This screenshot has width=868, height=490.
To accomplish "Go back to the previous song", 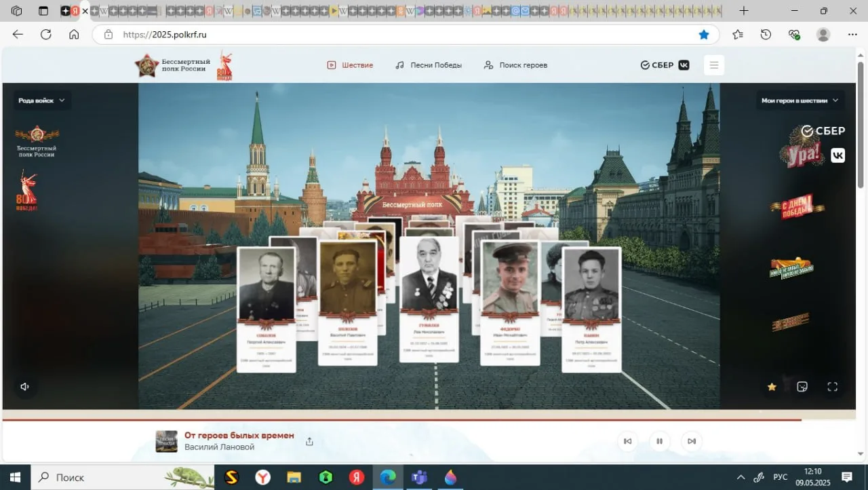I will pos(627,441).
